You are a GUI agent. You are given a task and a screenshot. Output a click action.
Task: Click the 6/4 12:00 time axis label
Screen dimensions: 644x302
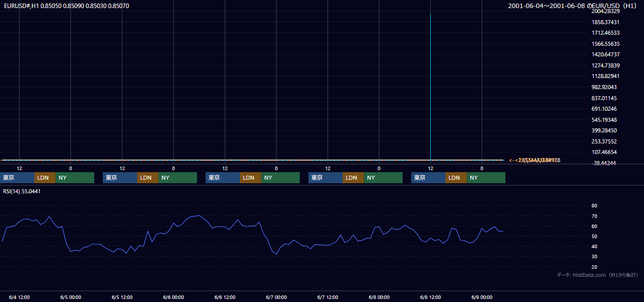19,297
